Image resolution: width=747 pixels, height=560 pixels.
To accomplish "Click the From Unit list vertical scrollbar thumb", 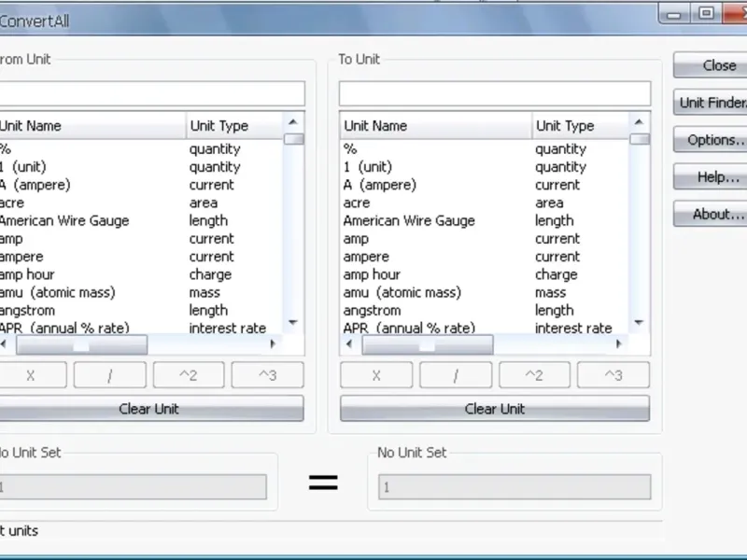I will point(293,139).
